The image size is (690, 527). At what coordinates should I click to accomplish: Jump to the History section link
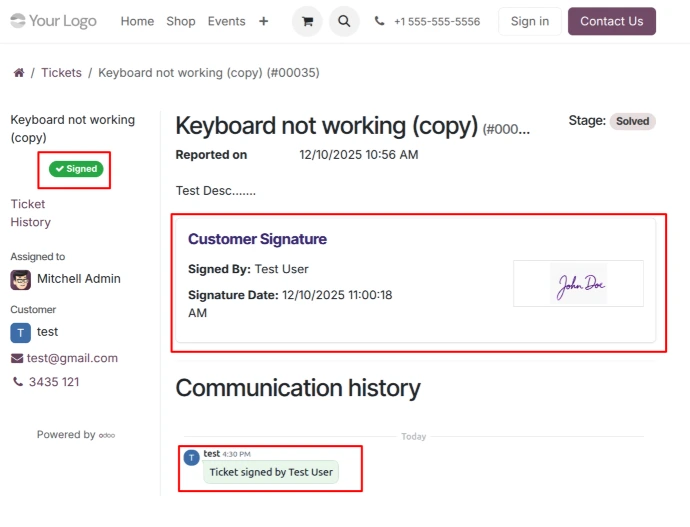click(x=30, y=222)
